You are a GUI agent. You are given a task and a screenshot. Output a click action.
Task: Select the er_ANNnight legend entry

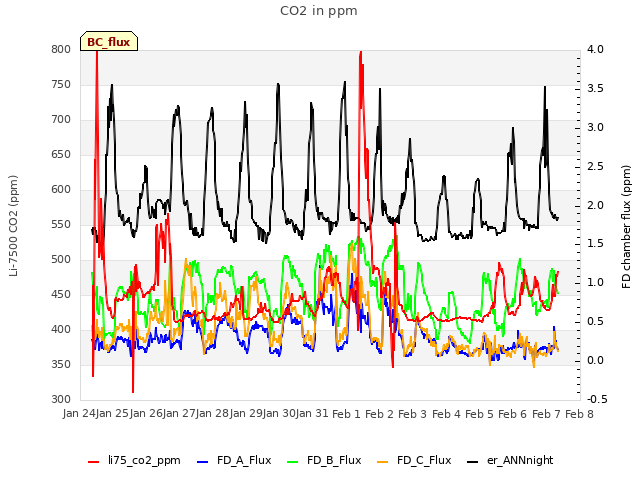tap(510, 460)
